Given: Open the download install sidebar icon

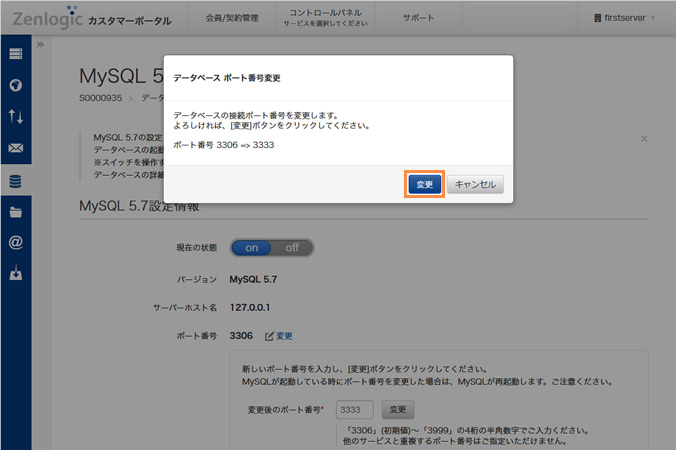Looking at the screenshot, I should 16,273.
